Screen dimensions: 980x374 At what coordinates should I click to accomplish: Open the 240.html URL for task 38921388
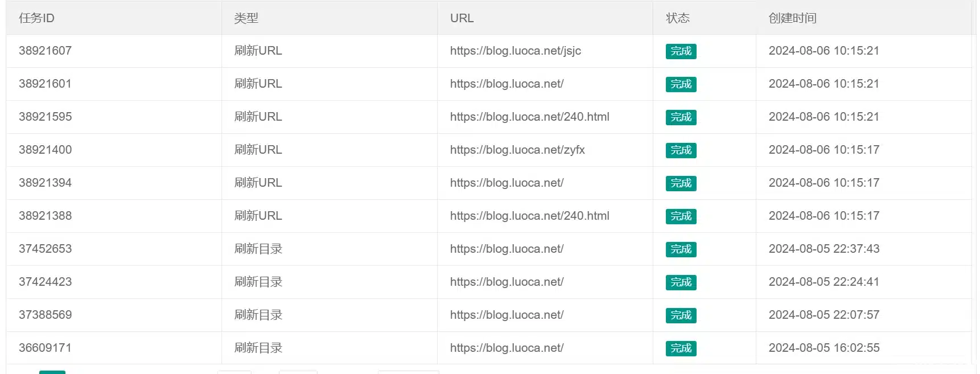(x=529, y=216)
